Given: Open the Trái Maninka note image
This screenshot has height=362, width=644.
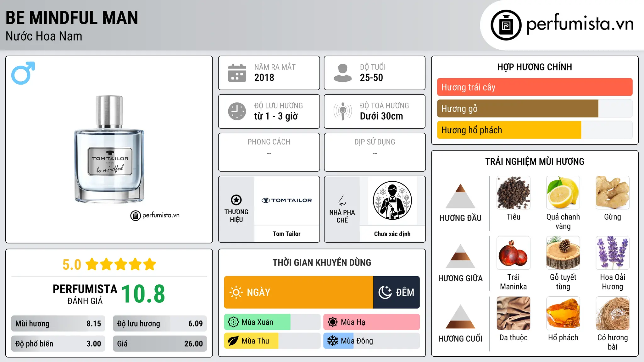Looking at the screenshot, I should click(x=514, y=253).
